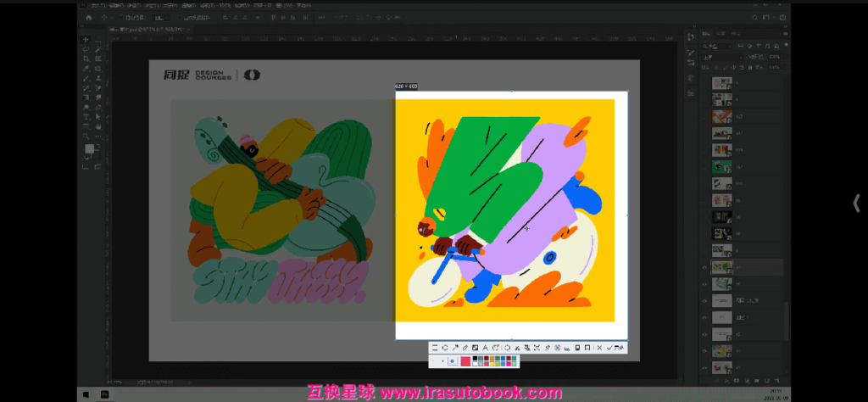
Task: Select the Crop tool
Action: pos(86,59)
